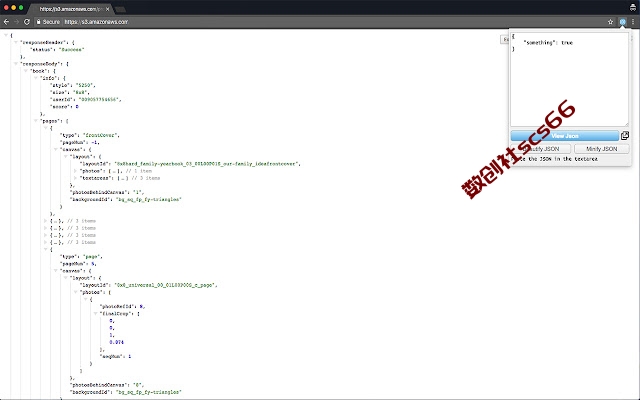The image size is (640, 400).
Task: Reload the current page
Action: click(x=27, y=22)
